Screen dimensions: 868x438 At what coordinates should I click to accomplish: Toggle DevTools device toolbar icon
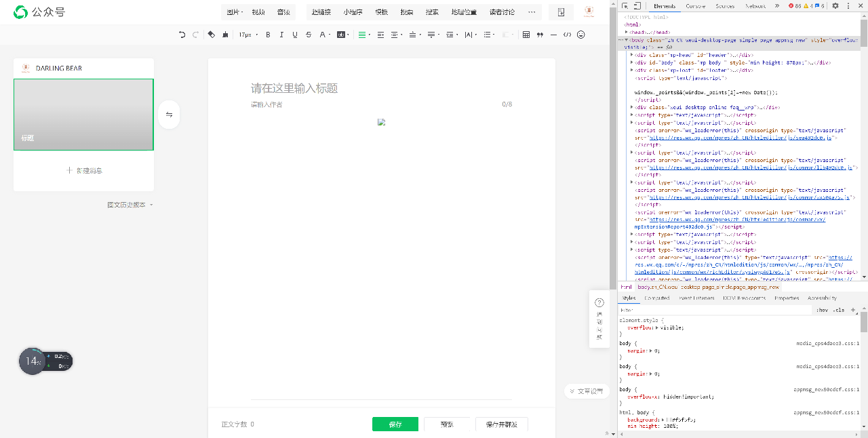coord(637,5)
